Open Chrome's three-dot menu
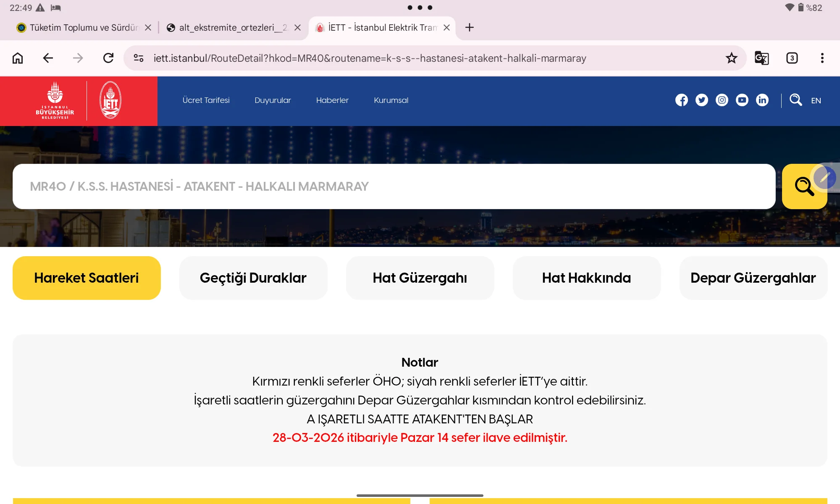The height and width of the screenshot is (504, 840). pos(822,58)
